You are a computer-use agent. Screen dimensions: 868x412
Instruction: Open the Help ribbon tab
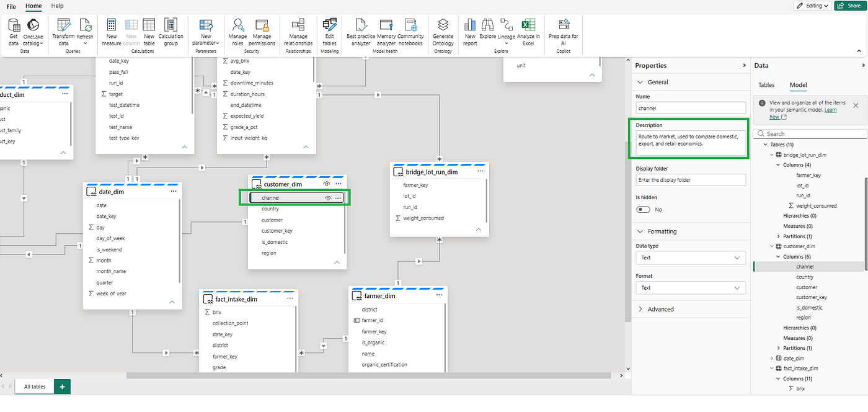[57, 6]
